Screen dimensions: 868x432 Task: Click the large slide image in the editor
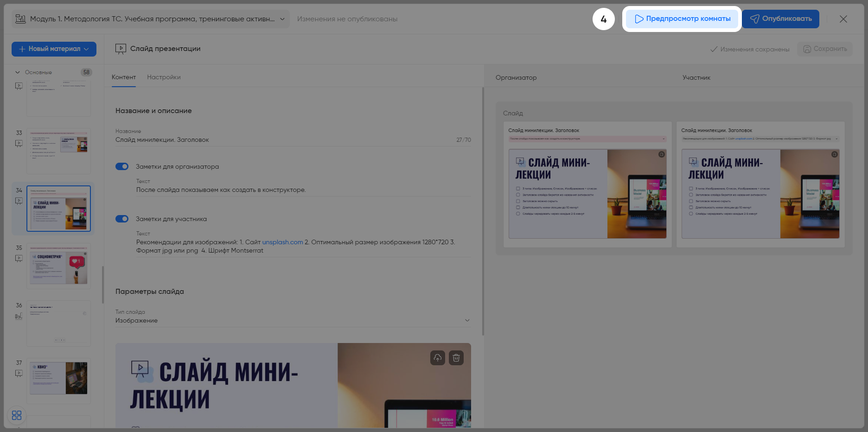(293, 386)
